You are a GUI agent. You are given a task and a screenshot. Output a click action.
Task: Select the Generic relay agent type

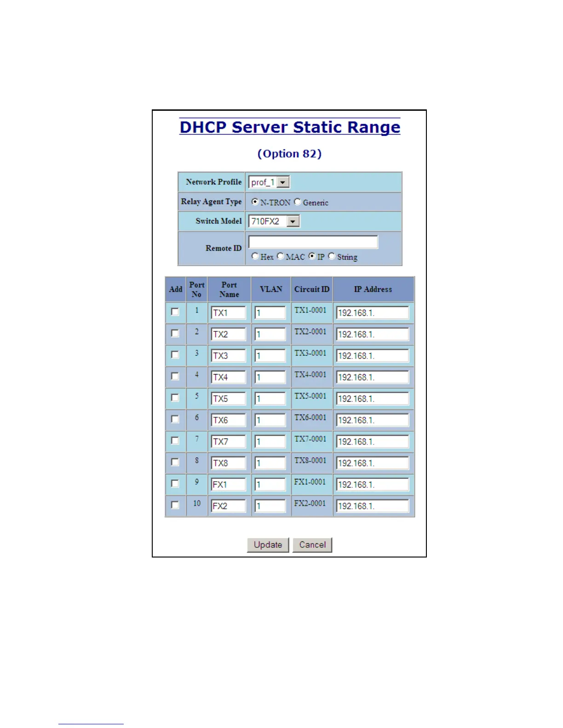click(298, 202)
